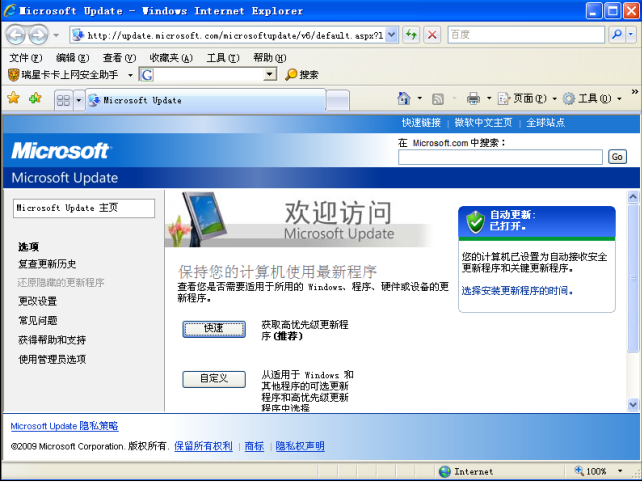This screenshot has width=642, height=482.
Task: Click the 保留所有权利 footer link
Action: click(x=203, y=446)
